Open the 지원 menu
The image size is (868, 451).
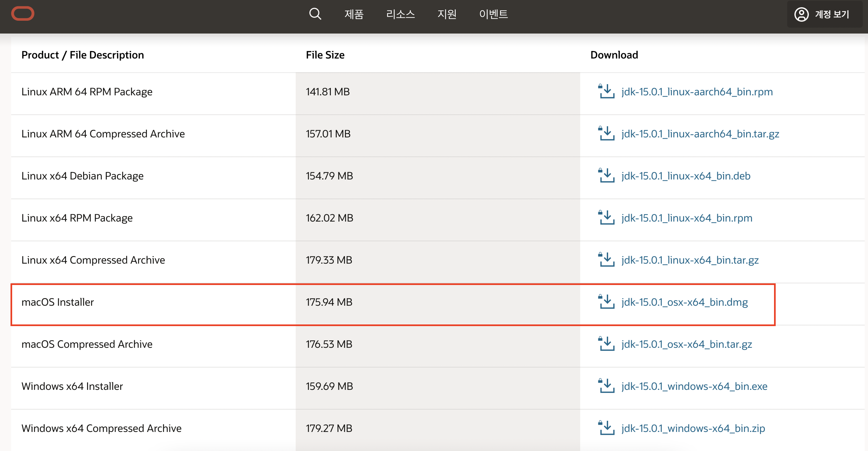point(446,14)
